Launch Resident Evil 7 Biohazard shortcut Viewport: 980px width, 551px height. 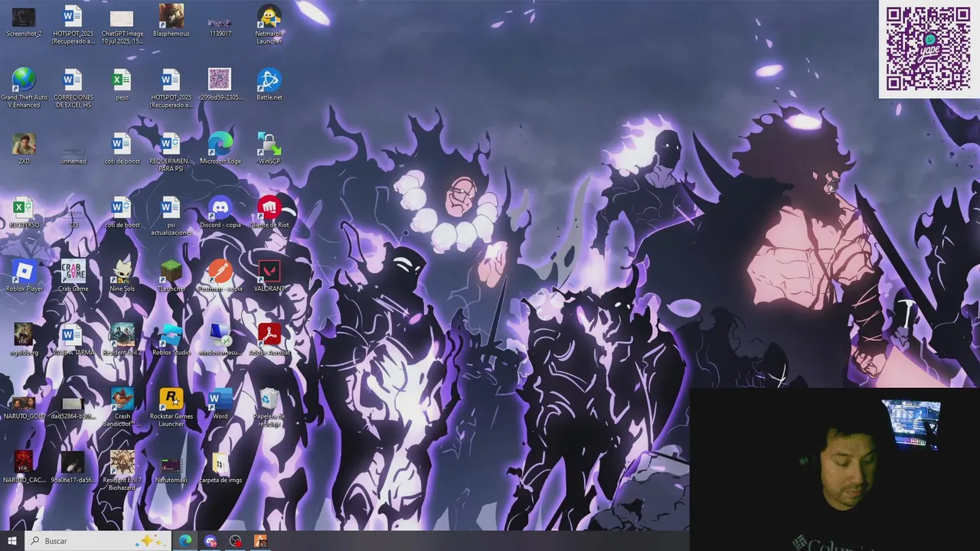pos(122,471)
